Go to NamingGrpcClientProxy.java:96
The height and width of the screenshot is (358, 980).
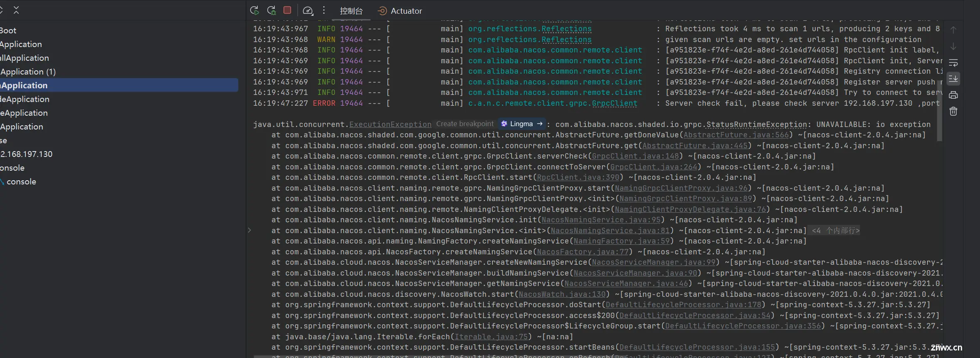point(681,188)
